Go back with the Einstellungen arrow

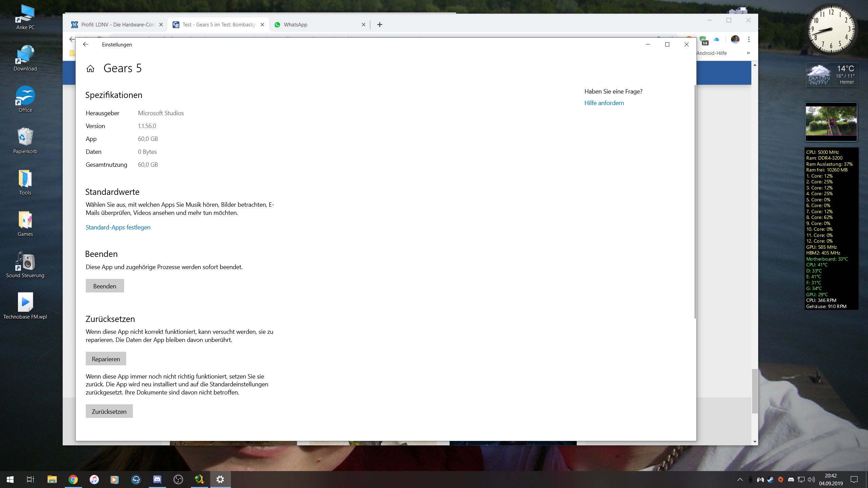click(85, 44)
